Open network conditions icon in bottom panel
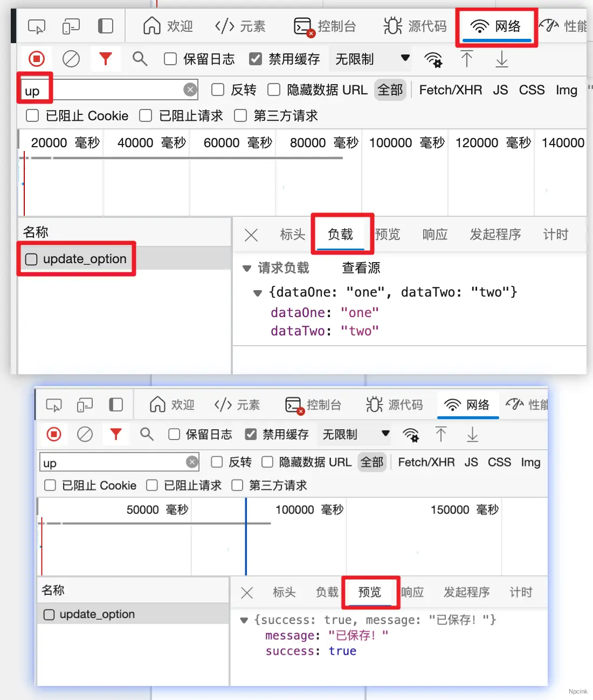The height and width of the screenshot is (700, 593). tap(411, 435)
